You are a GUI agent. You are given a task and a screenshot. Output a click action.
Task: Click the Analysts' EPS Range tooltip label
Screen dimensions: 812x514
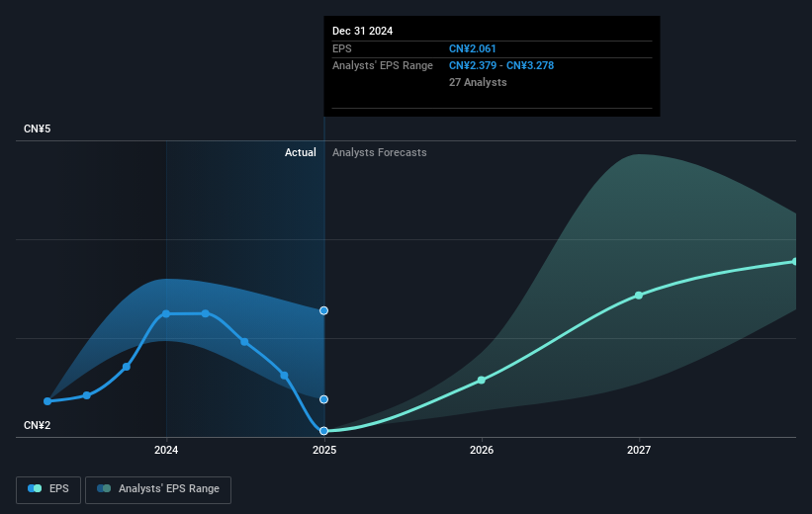pos(383,66)
